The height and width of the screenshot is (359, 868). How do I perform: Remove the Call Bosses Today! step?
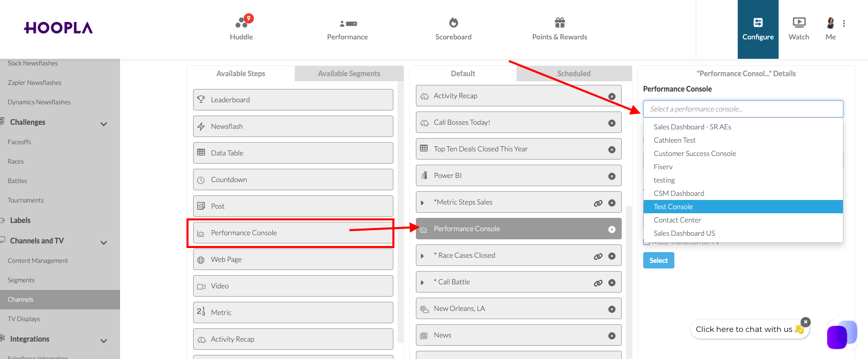tap(612, 123)
